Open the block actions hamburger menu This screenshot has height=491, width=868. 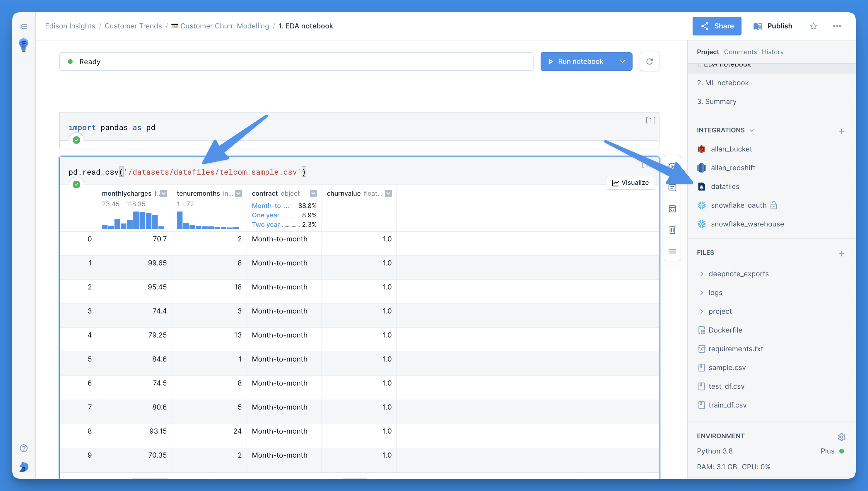click(x=672, y=251)
